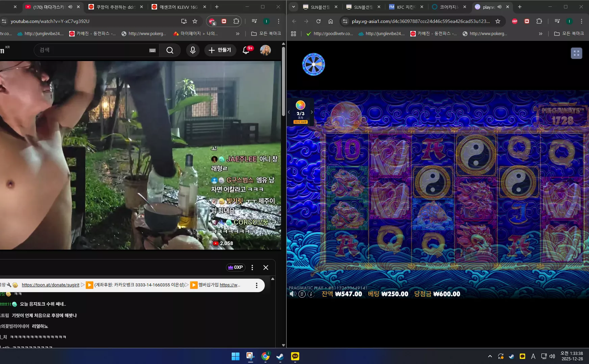Viewport: 589px width, 364px height.
Task: Show hidden bookmarks in the YouTube window
Action: tap(238, 34)
